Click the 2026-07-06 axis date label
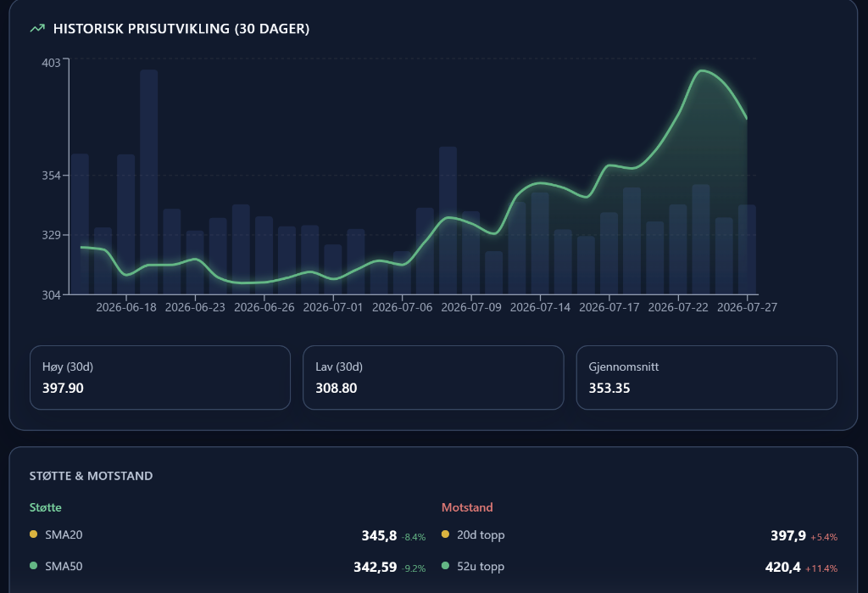The image size is (868, 593). pyautogui.click(x=402, y=308)
